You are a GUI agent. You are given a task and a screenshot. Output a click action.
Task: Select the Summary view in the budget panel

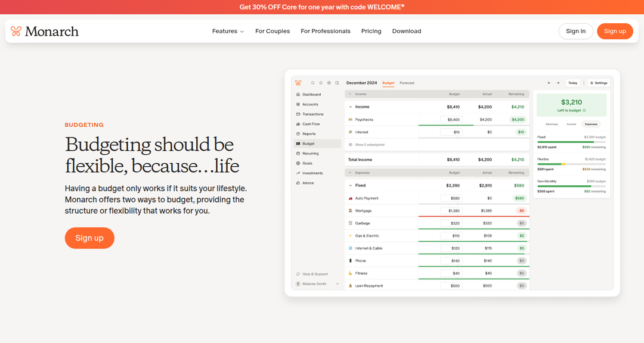point(552,124)
